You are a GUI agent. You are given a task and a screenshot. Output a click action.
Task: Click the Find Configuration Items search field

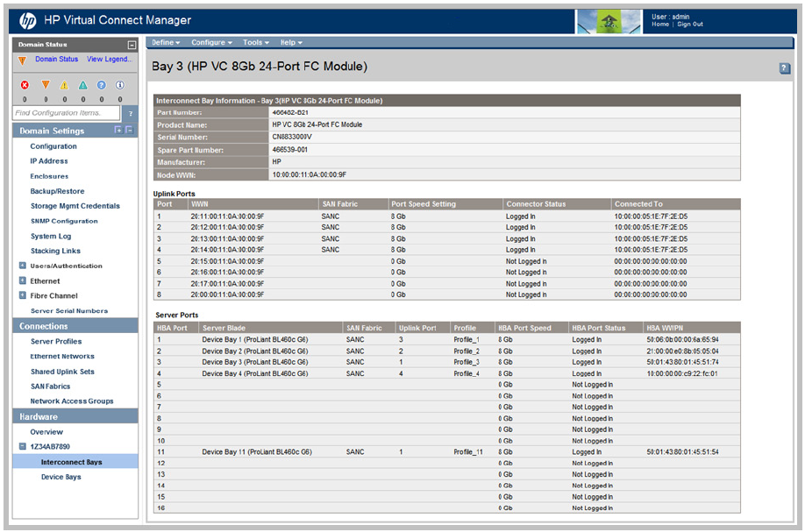(x=66, y=113)
